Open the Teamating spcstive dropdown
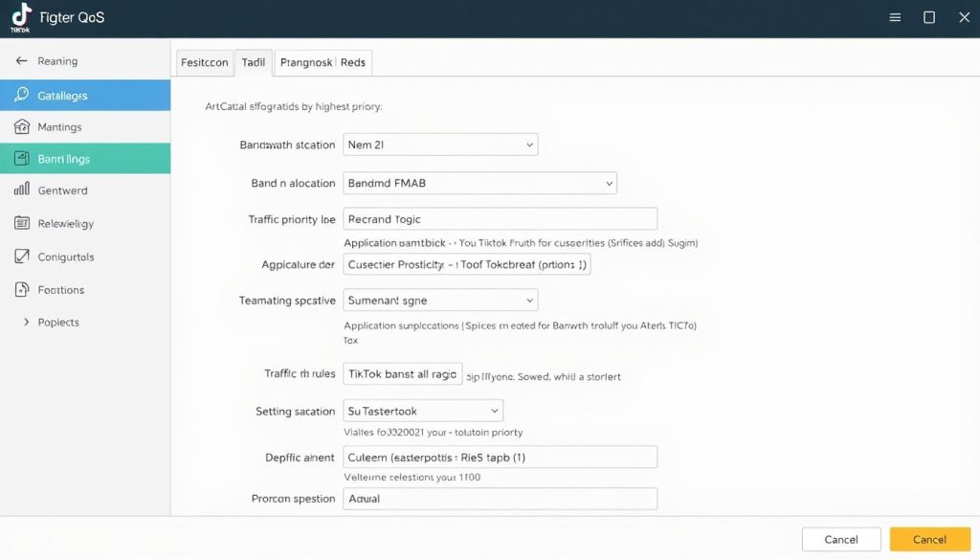Viewport: 980px width, 560px height. pyautogui.click(x=440, y=300)
